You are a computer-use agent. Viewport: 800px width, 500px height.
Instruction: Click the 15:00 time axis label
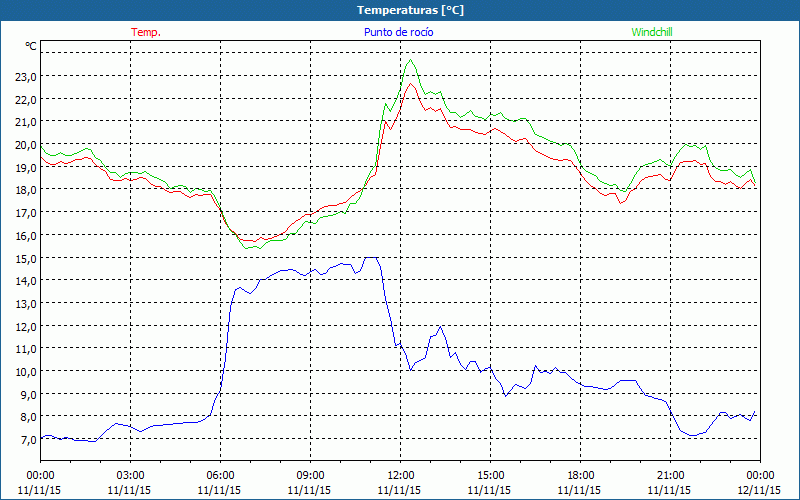point(490,476)
